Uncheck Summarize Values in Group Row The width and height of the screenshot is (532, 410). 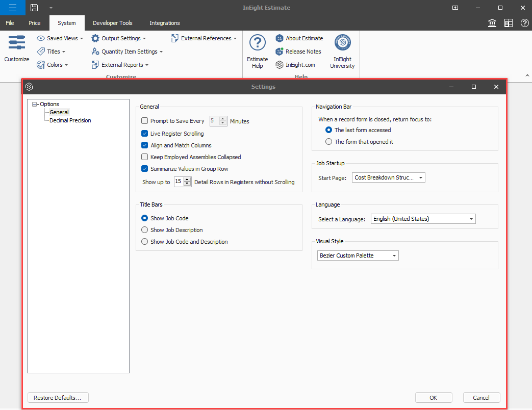tap(144, 169)
